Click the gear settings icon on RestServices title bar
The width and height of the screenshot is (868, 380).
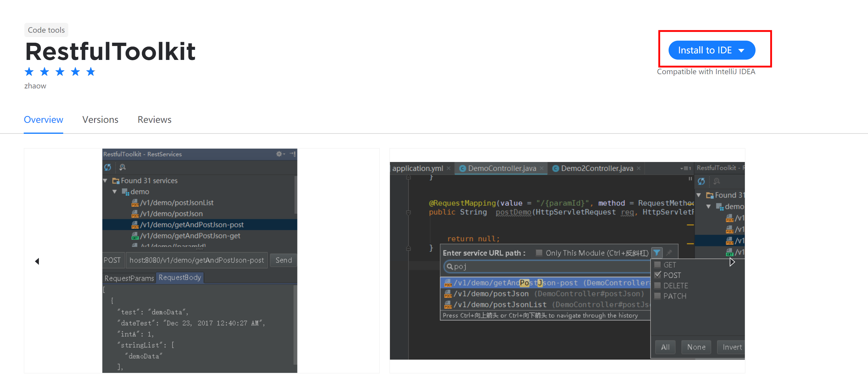(279, 154)
